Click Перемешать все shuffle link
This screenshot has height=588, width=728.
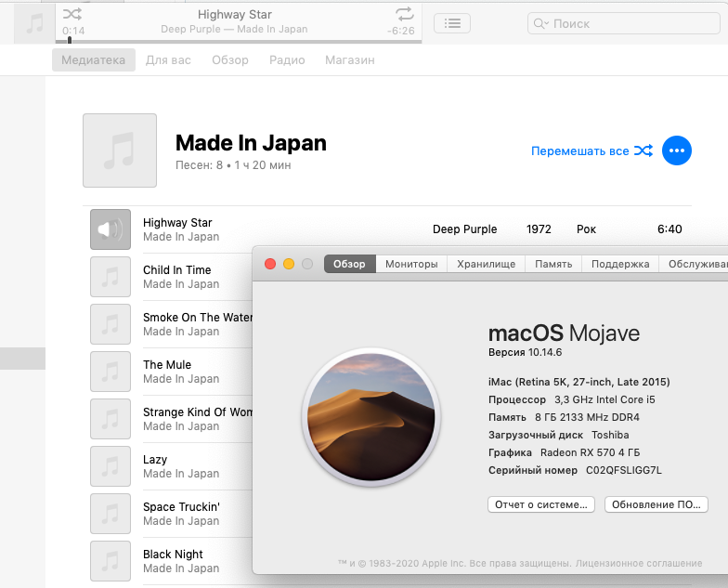click(591, 150)
